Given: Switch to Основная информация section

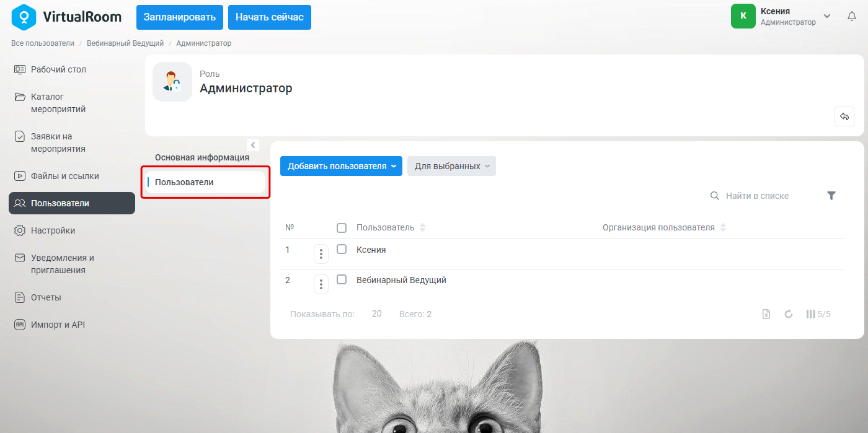Looking at the screenshot, I should (202, 157).
